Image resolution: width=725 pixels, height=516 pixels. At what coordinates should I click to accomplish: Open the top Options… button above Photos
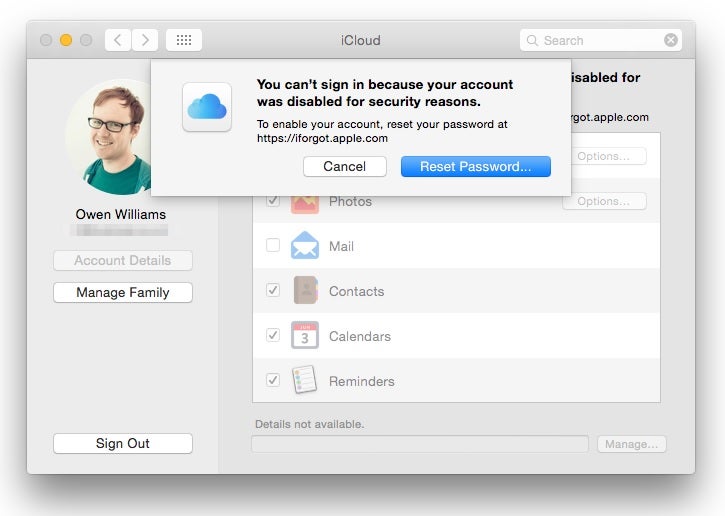[608, 156]
